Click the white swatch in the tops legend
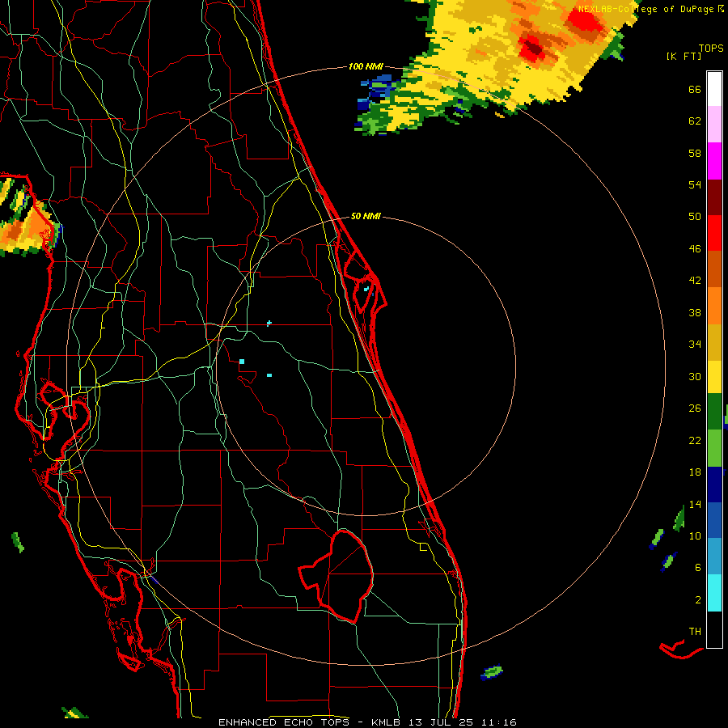Image resolution: width=728 pixels, height=728 pixels. (x=714, y=89)
